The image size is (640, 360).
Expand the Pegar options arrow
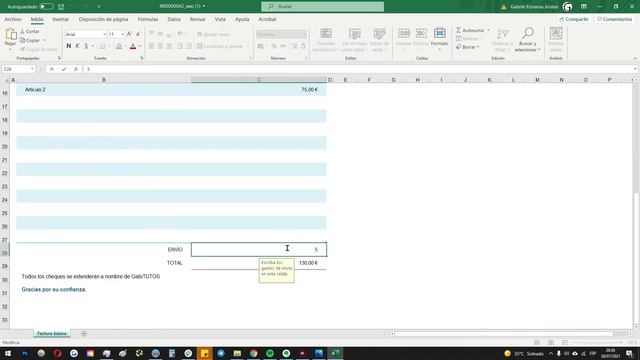[10, 49]
